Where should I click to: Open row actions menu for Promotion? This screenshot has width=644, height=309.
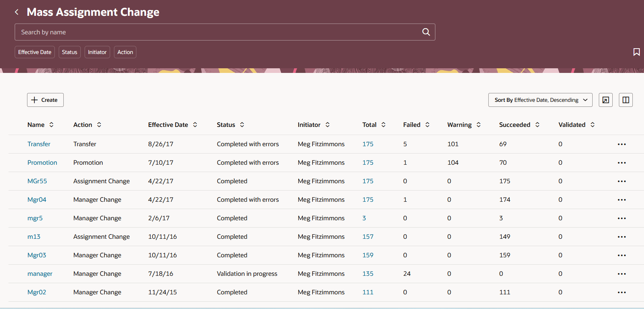click(x=622, y=163)
